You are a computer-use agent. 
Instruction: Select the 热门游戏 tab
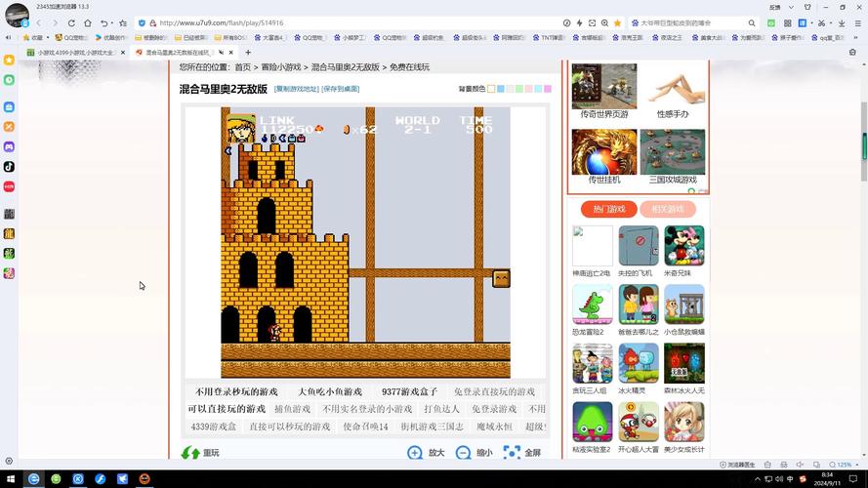pos(609,209)
